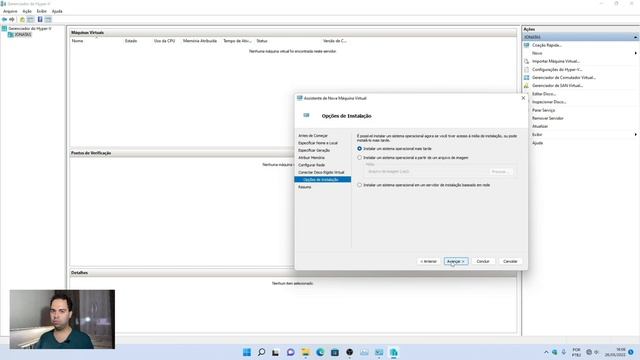
Task: Open taskbar Search magnifier icon
Action: click(x=261, y=352)
